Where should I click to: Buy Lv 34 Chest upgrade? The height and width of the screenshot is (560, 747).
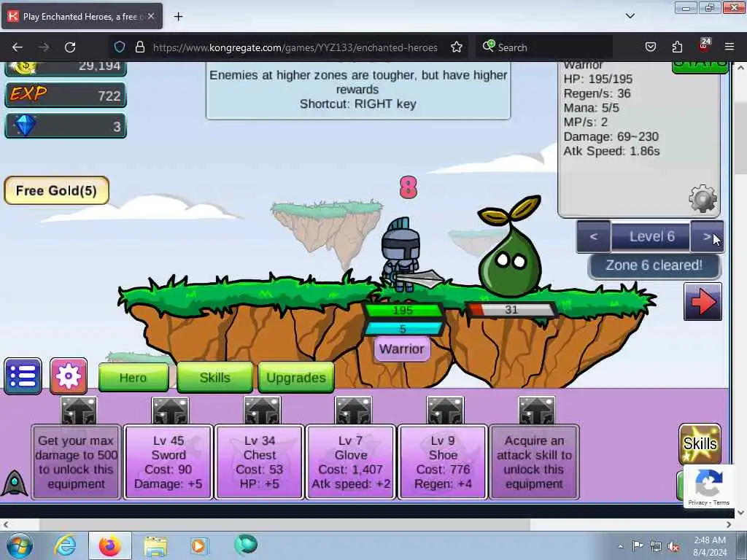tap(260, 462)
